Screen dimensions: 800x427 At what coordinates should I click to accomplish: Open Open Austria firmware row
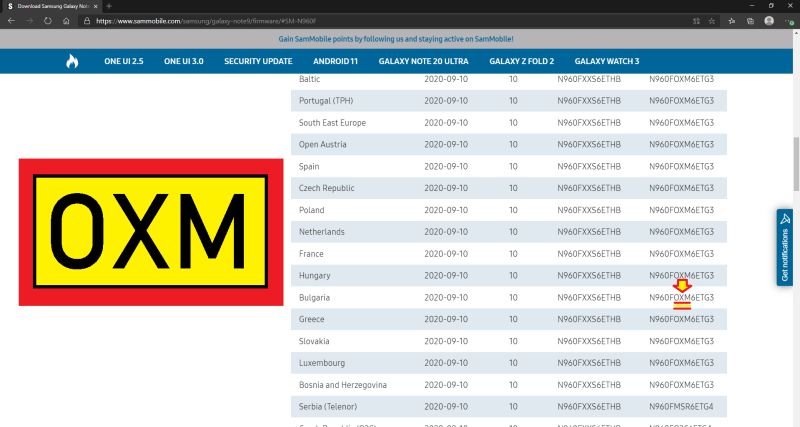click(x=509, y=144)
